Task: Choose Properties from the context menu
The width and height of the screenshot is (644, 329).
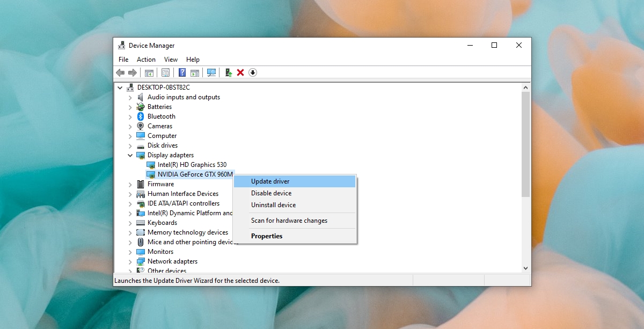Action: pos(295,236)
